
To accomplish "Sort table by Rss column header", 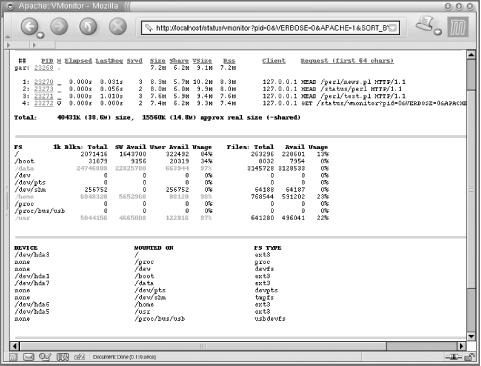I will [229, 61].
